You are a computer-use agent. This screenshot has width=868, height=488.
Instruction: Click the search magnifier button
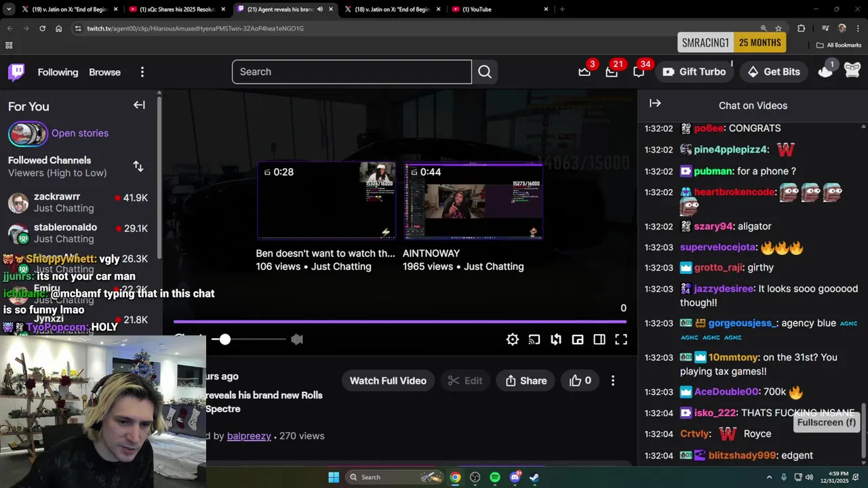pos(485,72)
